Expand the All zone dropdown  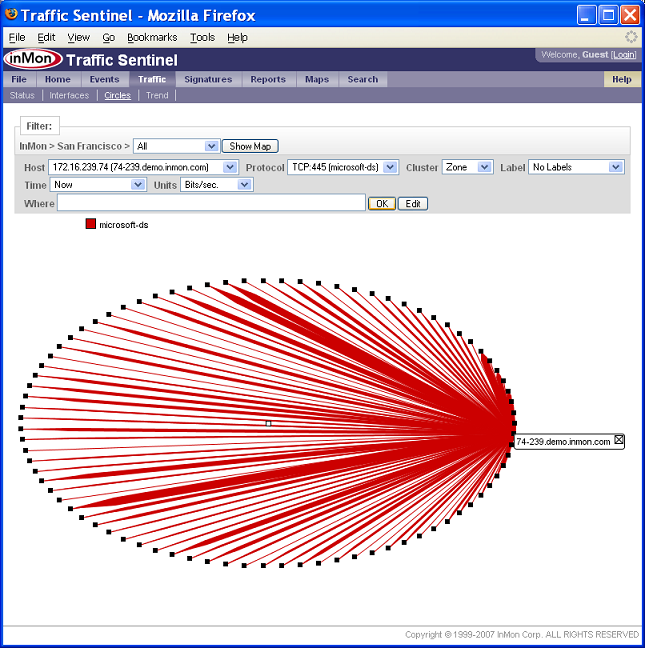click(x=177, y=146)
